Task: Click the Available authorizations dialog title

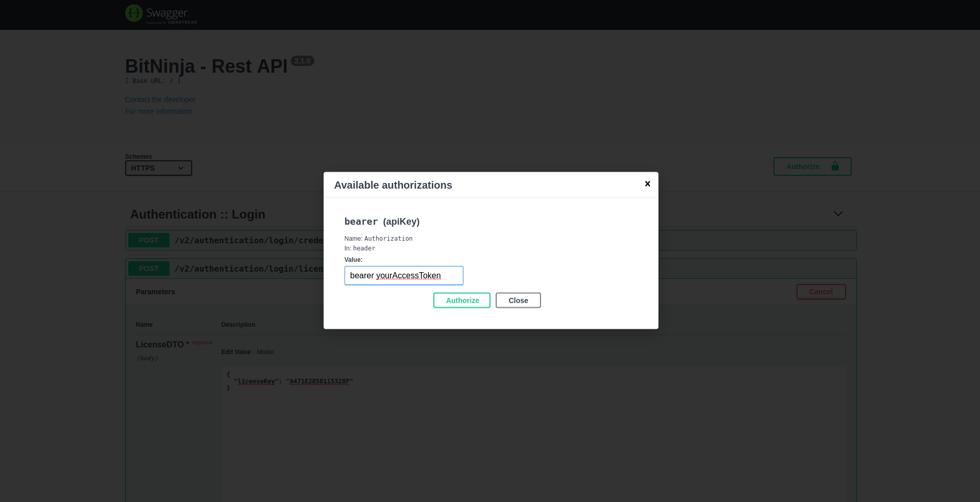Action: (393, 185)
